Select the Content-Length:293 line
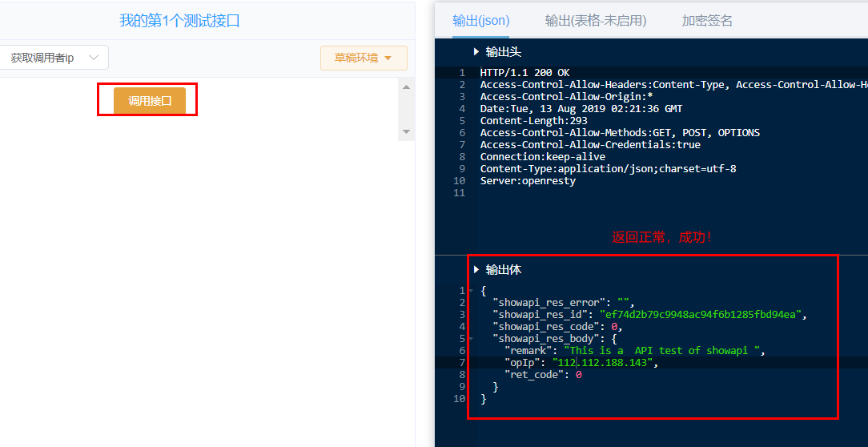Viewport: 868px width, 447px height. click(533, 121)
